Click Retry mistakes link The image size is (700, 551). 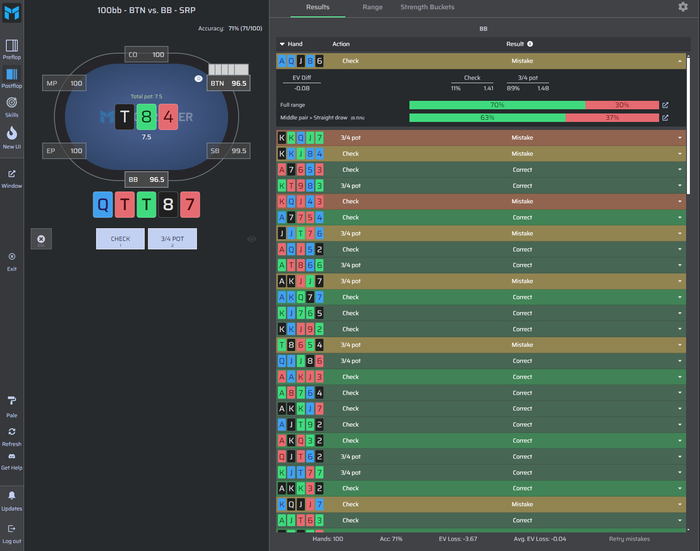pyautogui.click(x=629, y=539)
